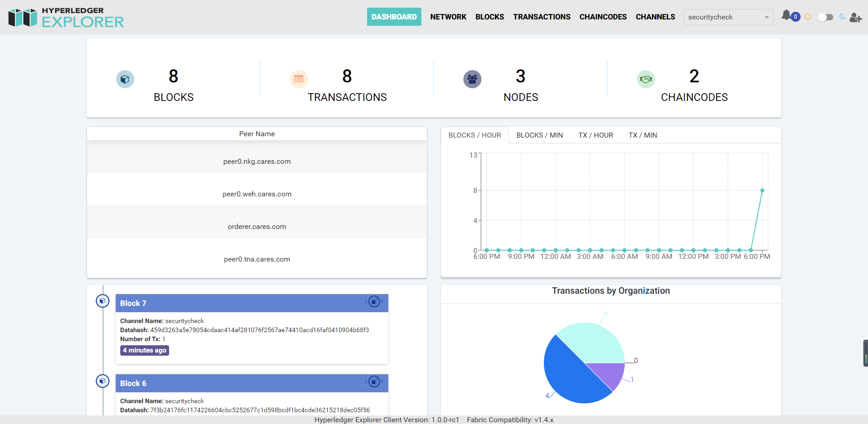The width and height of the screenshot is (868, 424).
Task: Show the TX / MIN chart tab
Action: pyautogui.click(x=642, y=135)
